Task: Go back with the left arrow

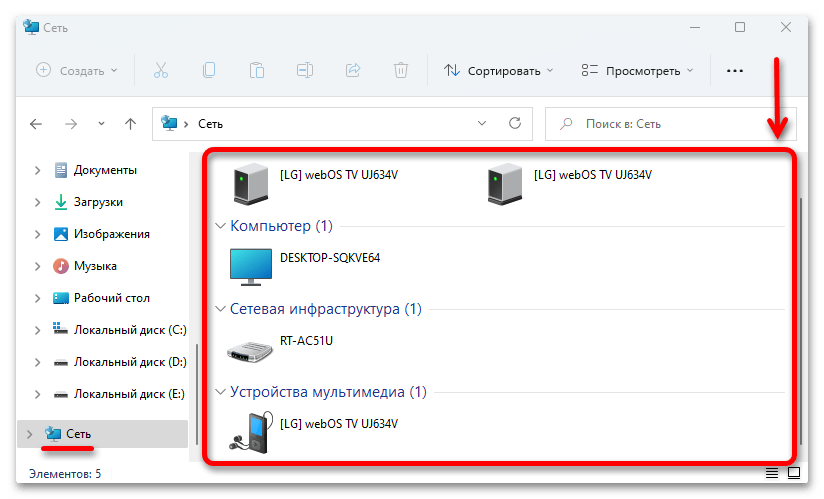Action: [x=36, y=124]
